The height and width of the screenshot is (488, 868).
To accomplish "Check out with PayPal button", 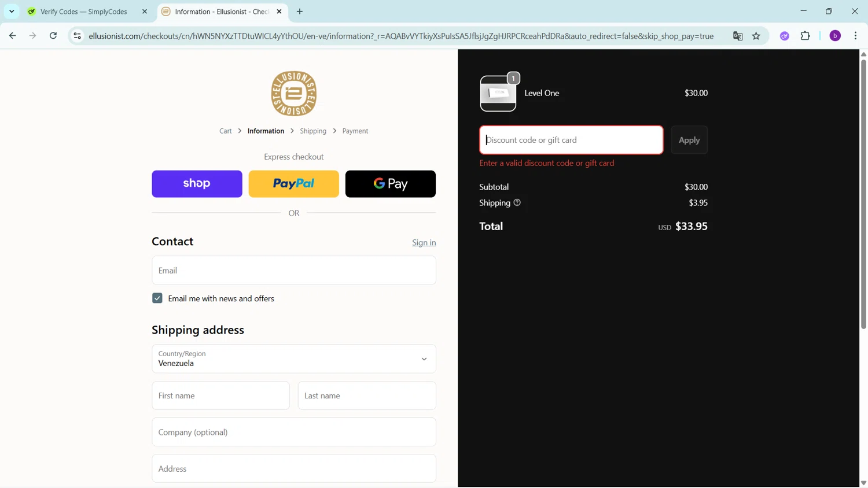I will coord(294,184).
